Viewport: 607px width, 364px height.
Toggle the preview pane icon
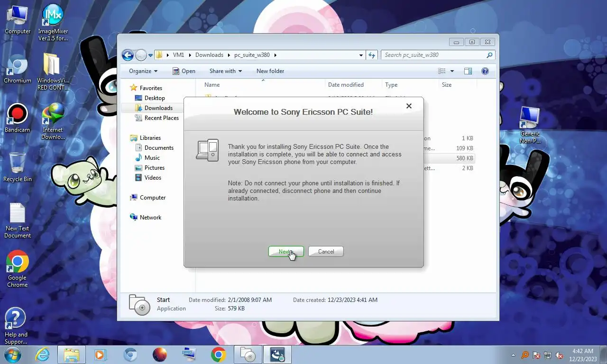pyautogui.click(x=468, y=71)
